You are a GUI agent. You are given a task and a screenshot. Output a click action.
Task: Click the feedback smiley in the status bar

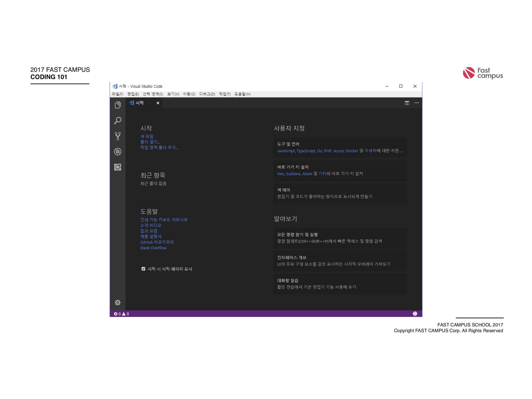coord(415,314)
